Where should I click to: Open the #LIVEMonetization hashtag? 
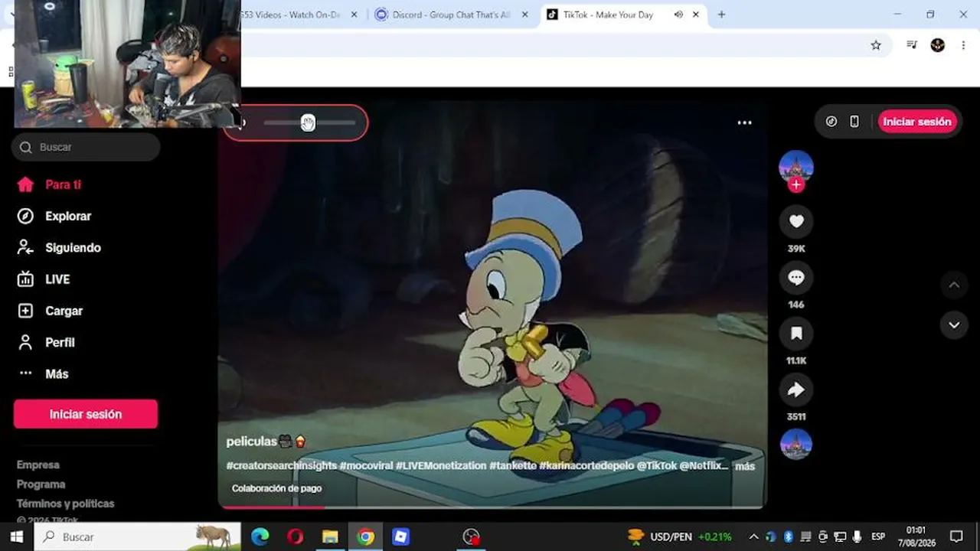click(x=441, y=465)
